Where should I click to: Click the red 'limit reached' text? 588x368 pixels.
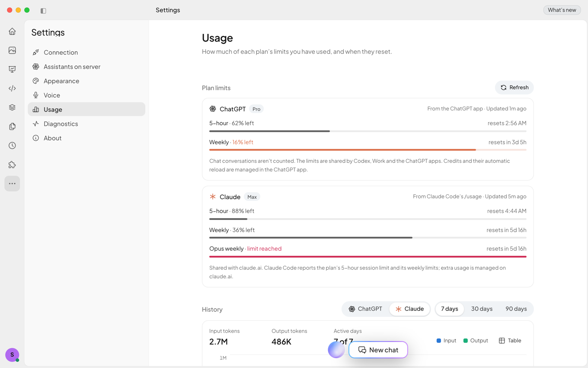pyautogui.click(x=264, y=249)
